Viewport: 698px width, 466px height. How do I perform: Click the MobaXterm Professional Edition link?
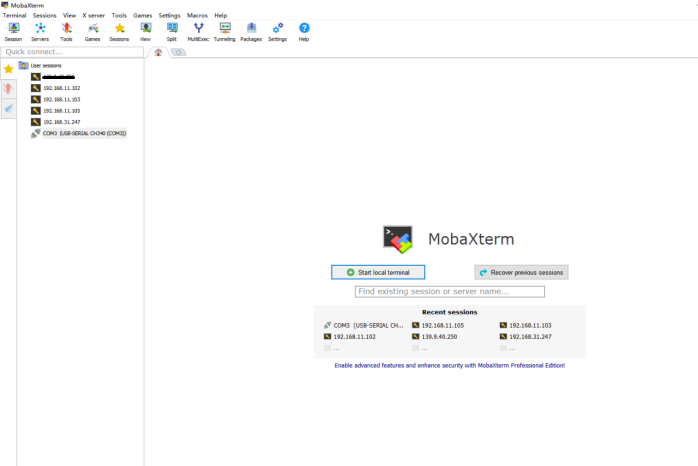point(450,365)
